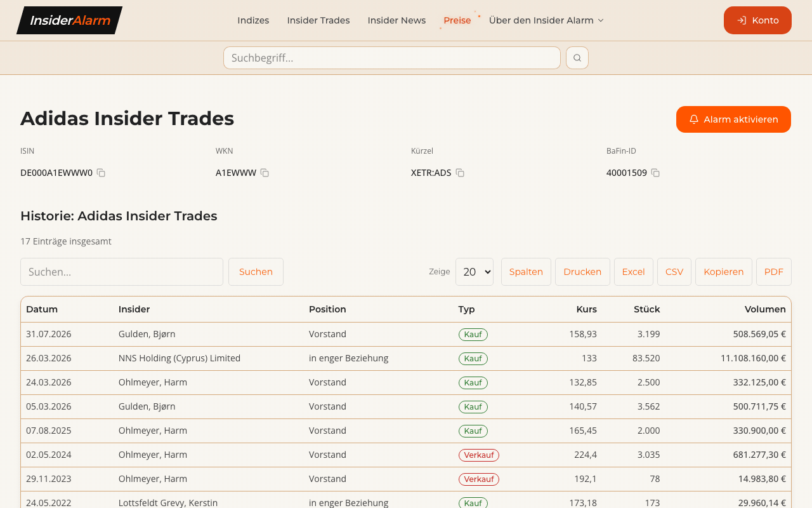The image size is (812, 508).
Task: Click the magnifier search button
Action: 577,58
